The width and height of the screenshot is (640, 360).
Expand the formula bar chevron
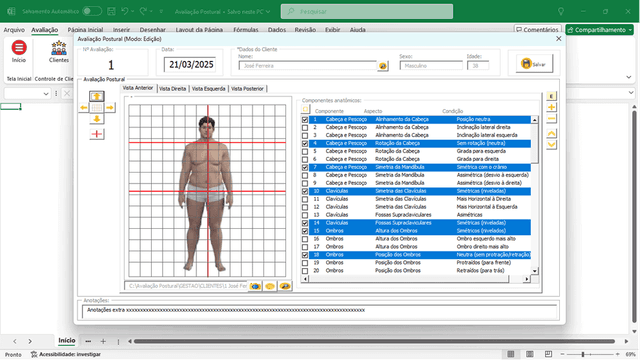click(x=631, y=93)
